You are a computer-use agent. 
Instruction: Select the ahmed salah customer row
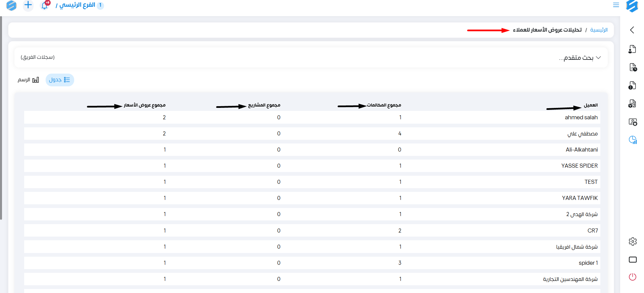(x=581, y=117)
